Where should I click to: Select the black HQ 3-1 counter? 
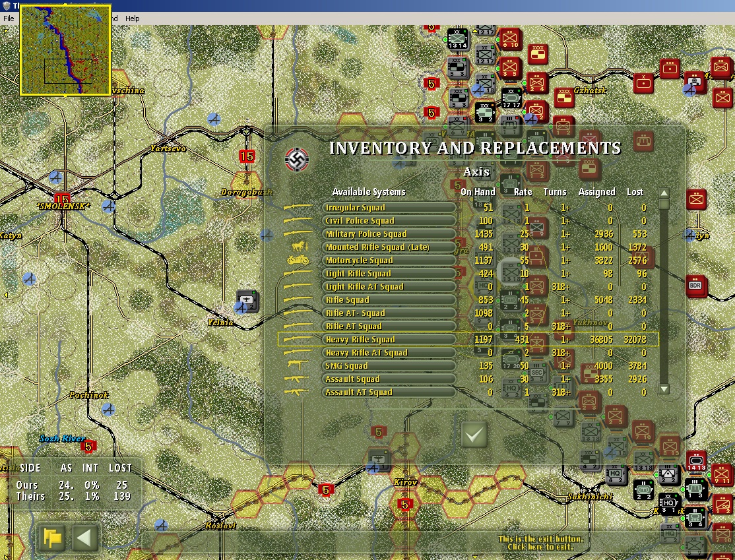pyautogui.click(x=670, y=504)
